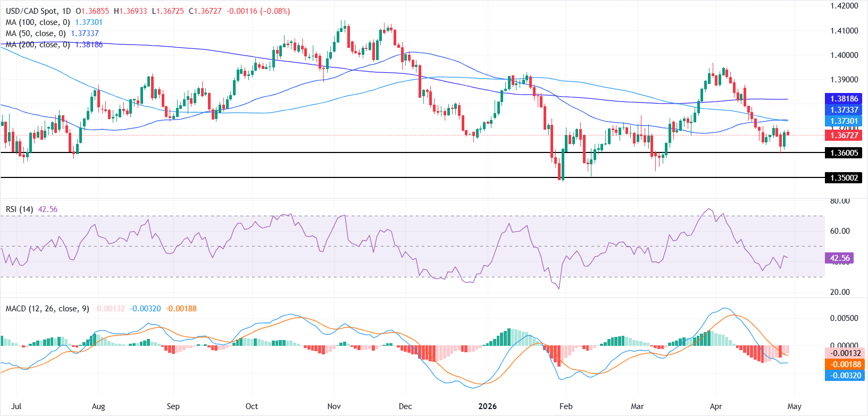Select the MA (50, close, 0) indicator legend
The image size is (868, 416).
coord(36,33)
